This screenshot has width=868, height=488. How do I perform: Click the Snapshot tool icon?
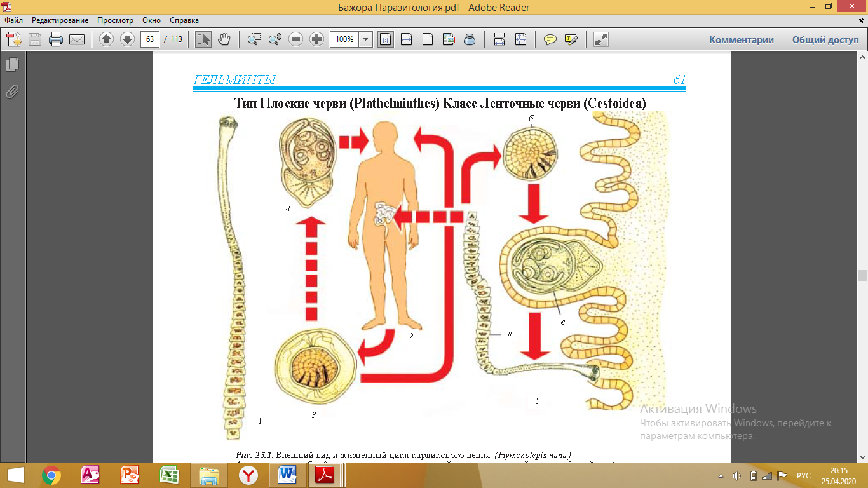[x=449, y=39]
